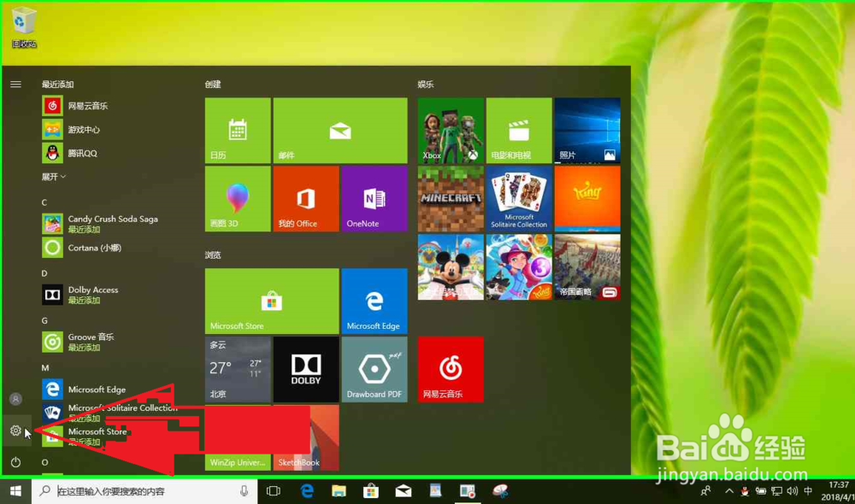The width and height of the screenshot is (855, 504).
Task: Open the 照片 Photos tile
Action: 587,130
